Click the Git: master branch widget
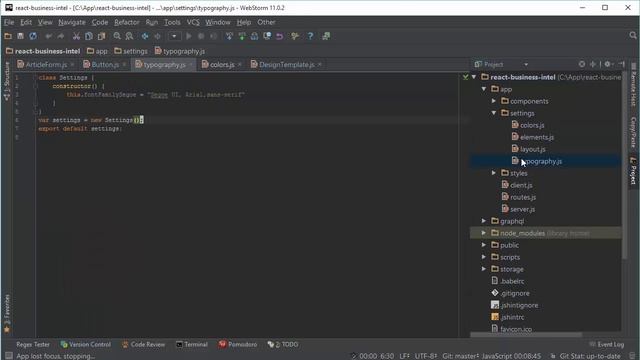 [461, 356]
